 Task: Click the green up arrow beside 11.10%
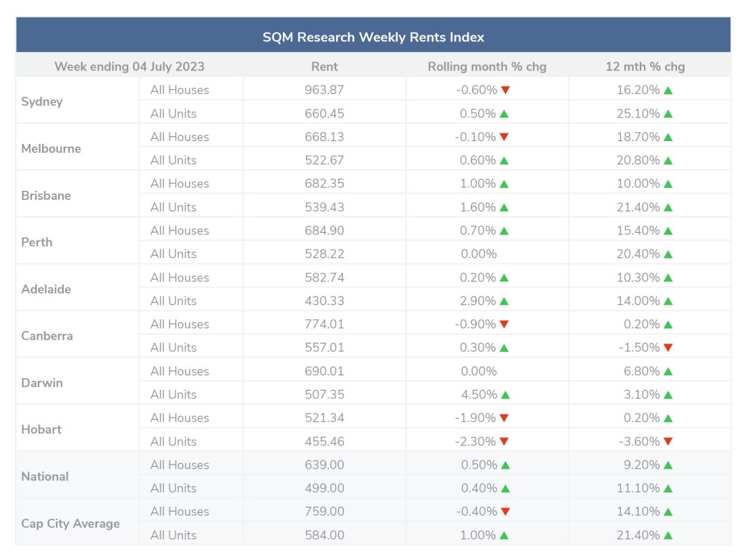click(668, 489)
